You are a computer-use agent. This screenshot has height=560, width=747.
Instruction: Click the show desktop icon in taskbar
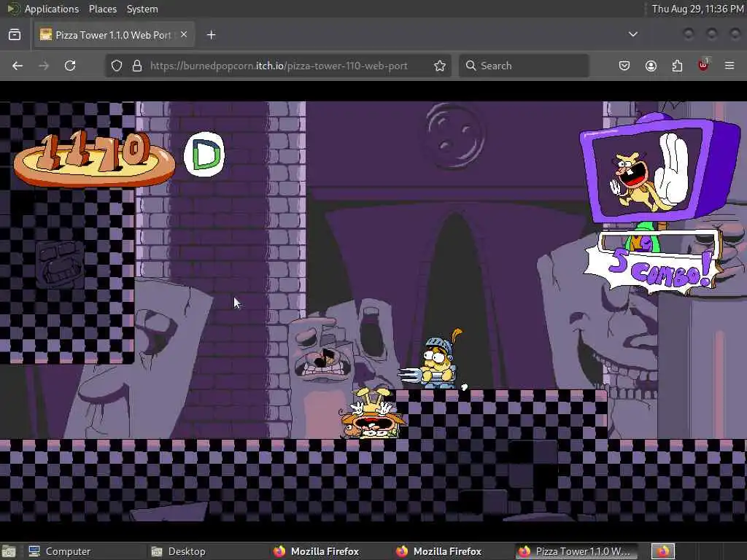click(9, 551)
